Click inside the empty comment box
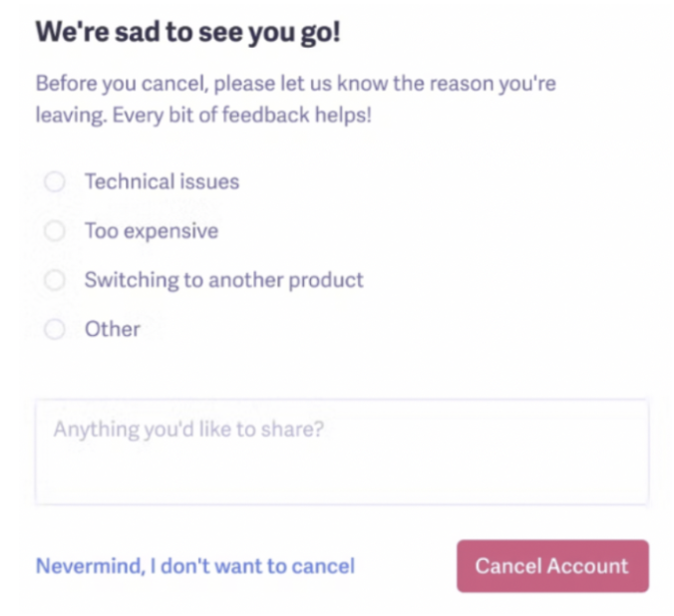 (x=341, y=468)
